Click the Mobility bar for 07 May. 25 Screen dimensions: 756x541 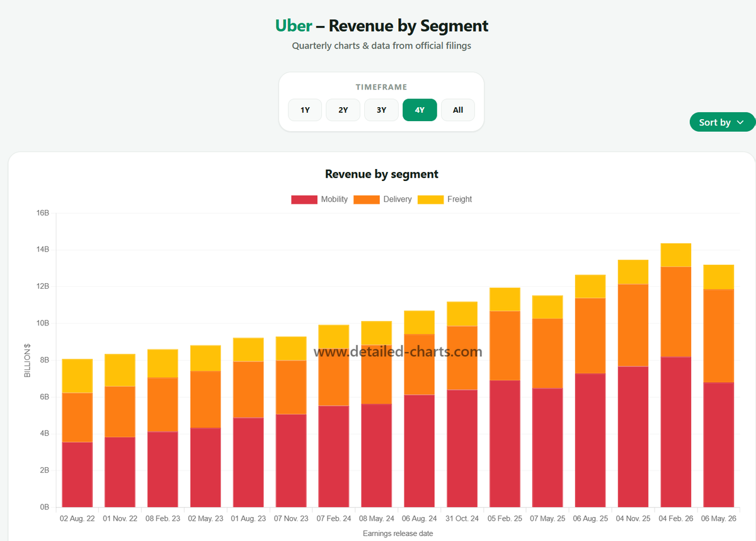(x=547, y=448)
